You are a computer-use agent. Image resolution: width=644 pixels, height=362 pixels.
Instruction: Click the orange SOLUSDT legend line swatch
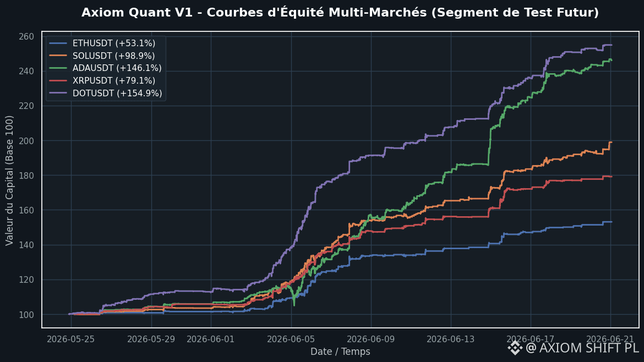[x=58, y=56]
